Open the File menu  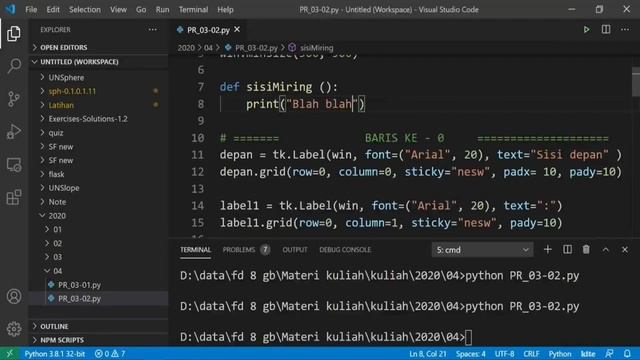[x=31, y=9]
